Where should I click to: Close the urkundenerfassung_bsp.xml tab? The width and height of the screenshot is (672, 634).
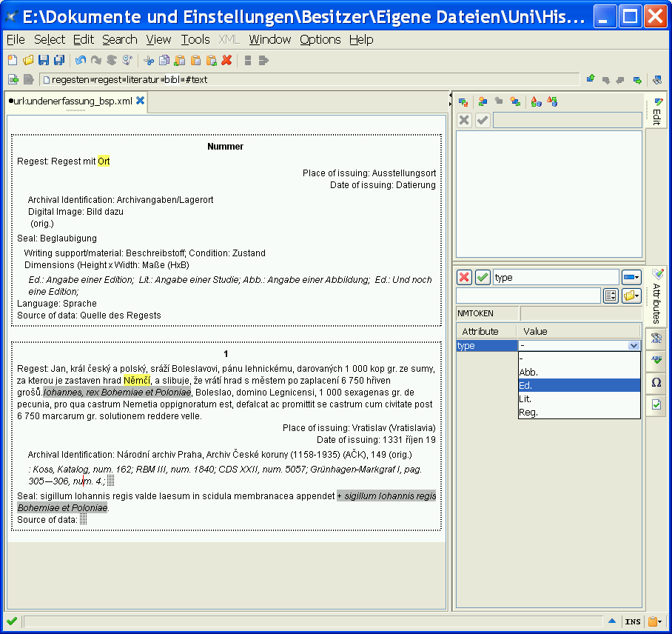140,101
